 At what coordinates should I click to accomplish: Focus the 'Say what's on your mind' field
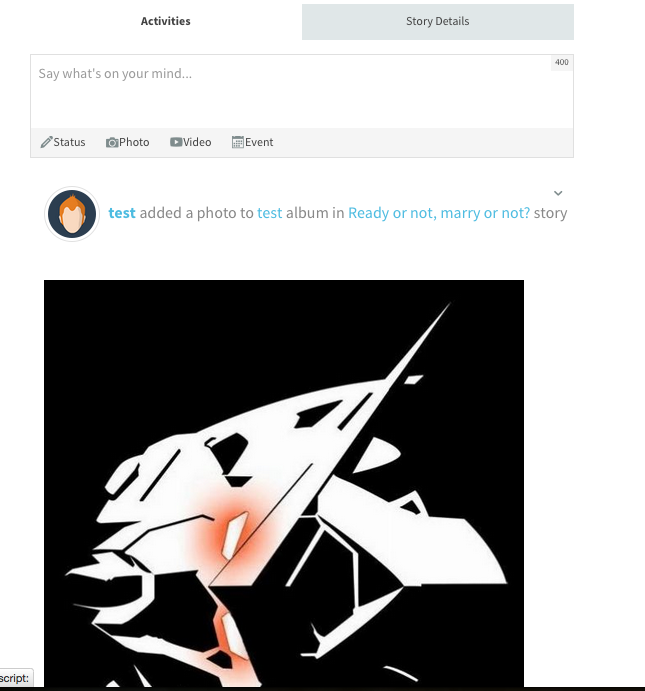pos(302,92)
